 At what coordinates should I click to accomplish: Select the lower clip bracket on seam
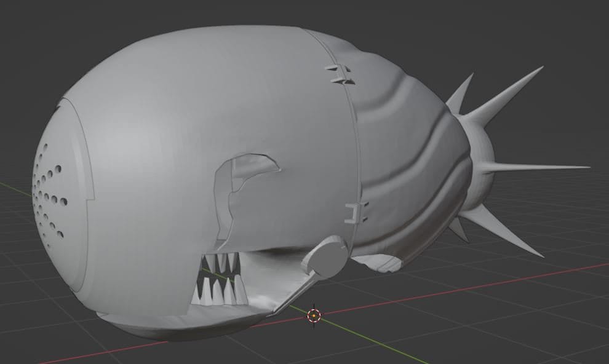pyautogui.click(x=357, y=212)
